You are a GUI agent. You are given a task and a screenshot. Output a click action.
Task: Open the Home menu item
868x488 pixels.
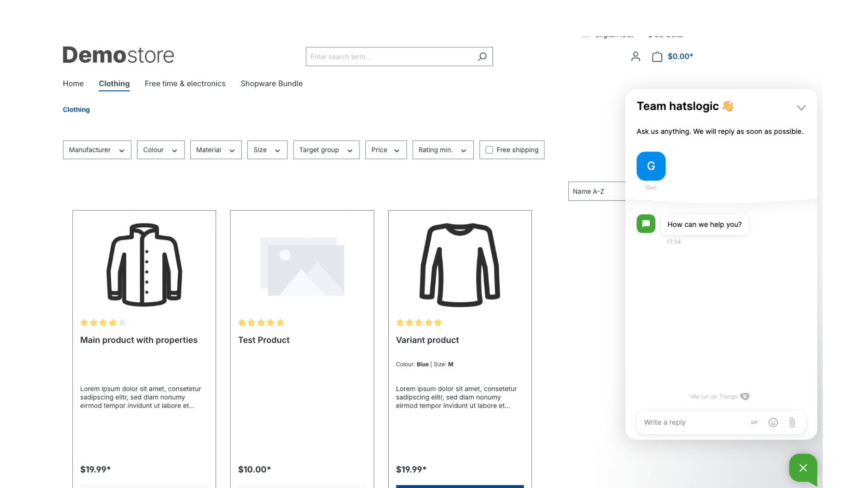[x=73, y=83]
